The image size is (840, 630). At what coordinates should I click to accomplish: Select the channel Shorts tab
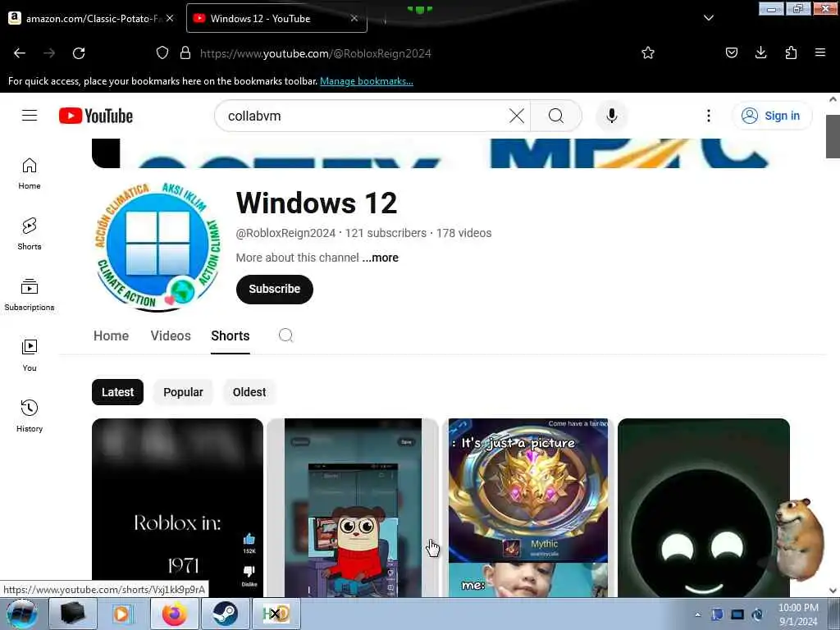pyautogui.click(x=231, y=336)
